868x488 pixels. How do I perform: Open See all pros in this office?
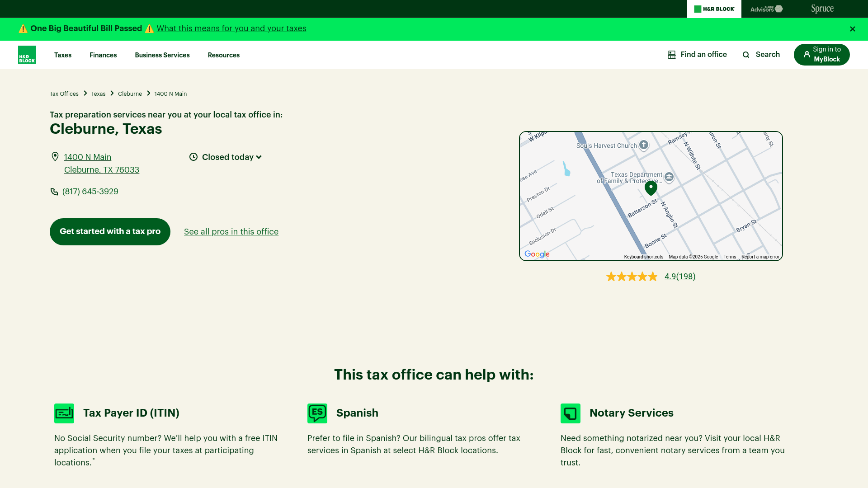231,232
